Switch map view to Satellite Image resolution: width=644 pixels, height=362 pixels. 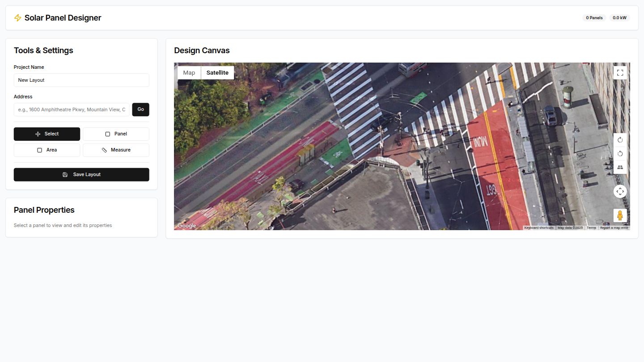(x=217, y=73)
